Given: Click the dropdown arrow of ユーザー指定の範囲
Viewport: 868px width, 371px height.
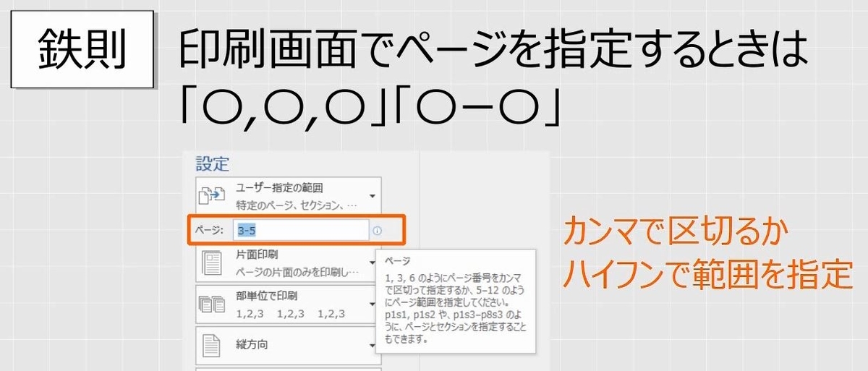Looking at the screenshot, I should coord(373,196).
